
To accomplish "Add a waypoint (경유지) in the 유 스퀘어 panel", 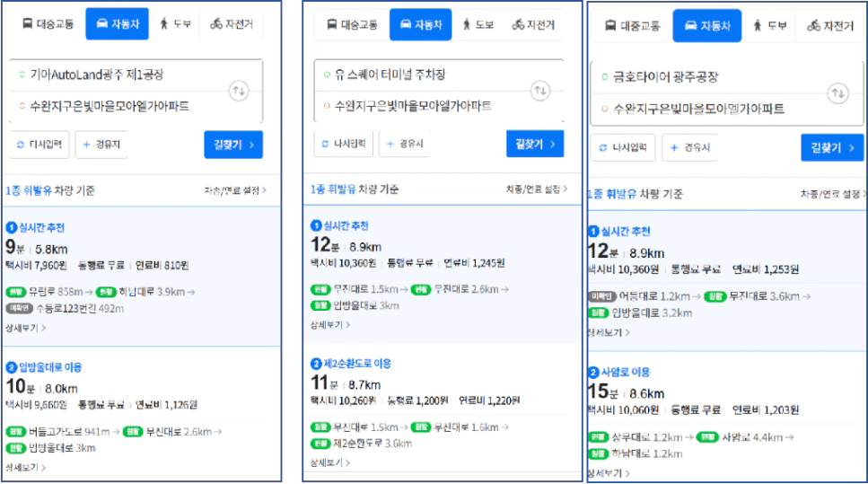I will [x=405, y=144].
